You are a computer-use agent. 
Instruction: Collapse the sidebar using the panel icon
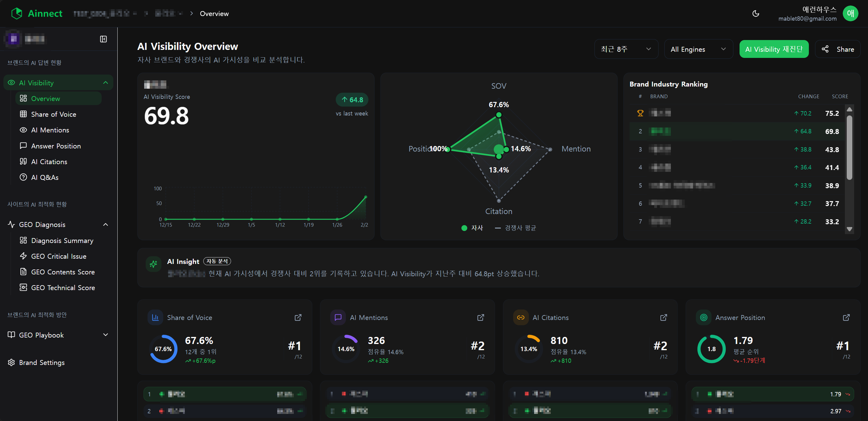pyautogui.click(x=103, y=39)
